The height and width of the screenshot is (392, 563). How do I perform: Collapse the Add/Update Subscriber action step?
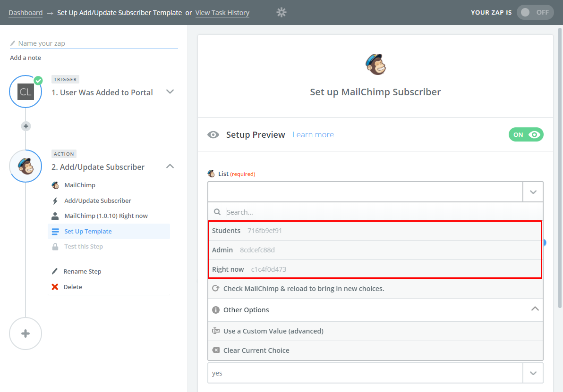click(x=170, y=166)
